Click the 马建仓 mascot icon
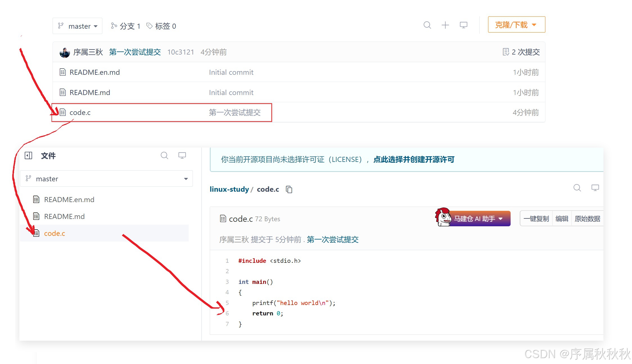This screenshot has width=632, height=364. point(443,218)
